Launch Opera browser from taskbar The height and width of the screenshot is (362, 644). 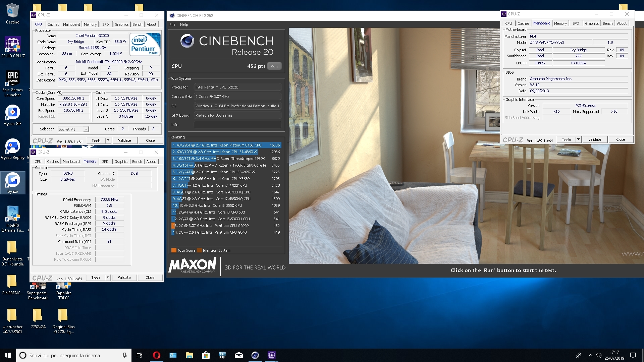(156, 355)
